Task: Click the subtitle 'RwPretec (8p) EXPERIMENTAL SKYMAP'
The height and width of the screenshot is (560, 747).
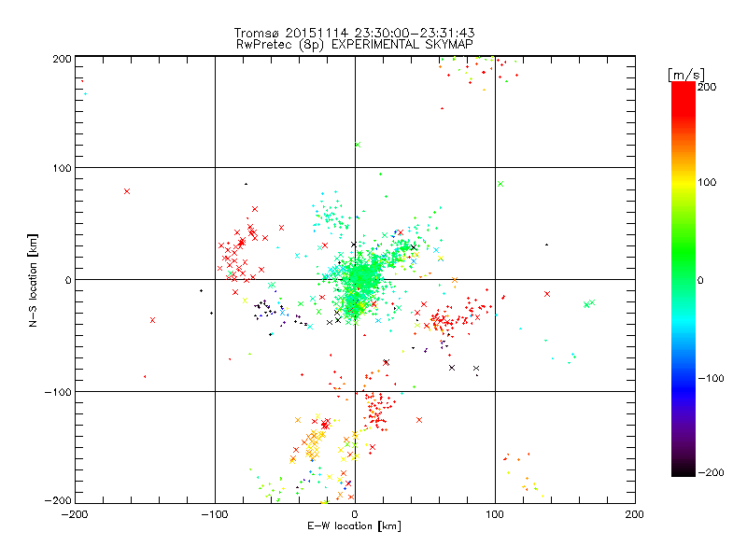Action: point(355,45)
